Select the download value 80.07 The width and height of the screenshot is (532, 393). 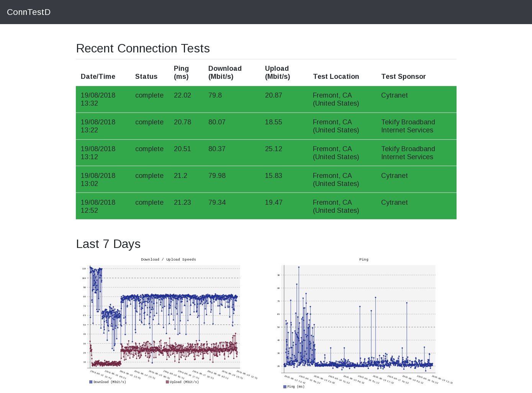click(x=217, y=122)
